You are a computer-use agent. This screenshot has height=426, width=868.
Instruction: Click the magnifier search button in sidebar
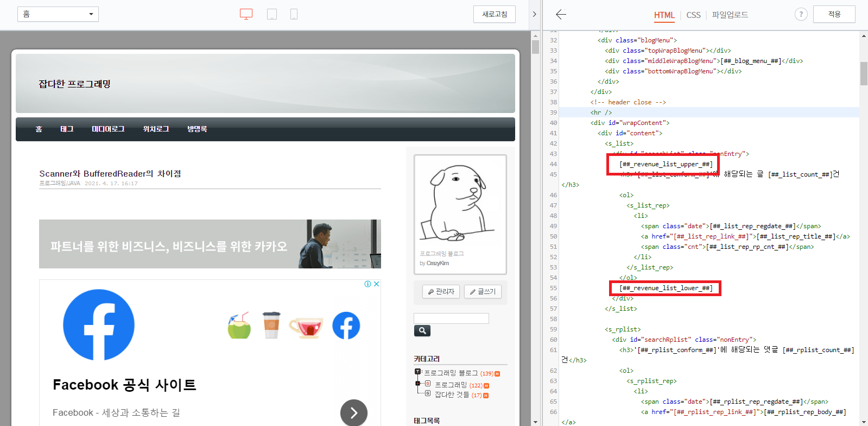(422, 330)
